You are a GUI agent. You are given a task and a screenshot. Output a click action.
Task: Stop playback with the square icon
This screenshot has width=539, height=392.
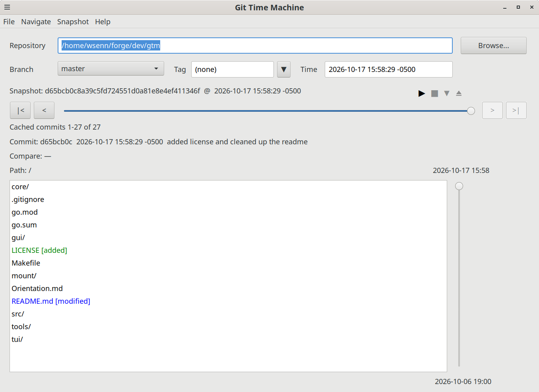click(x=434, y=93)
